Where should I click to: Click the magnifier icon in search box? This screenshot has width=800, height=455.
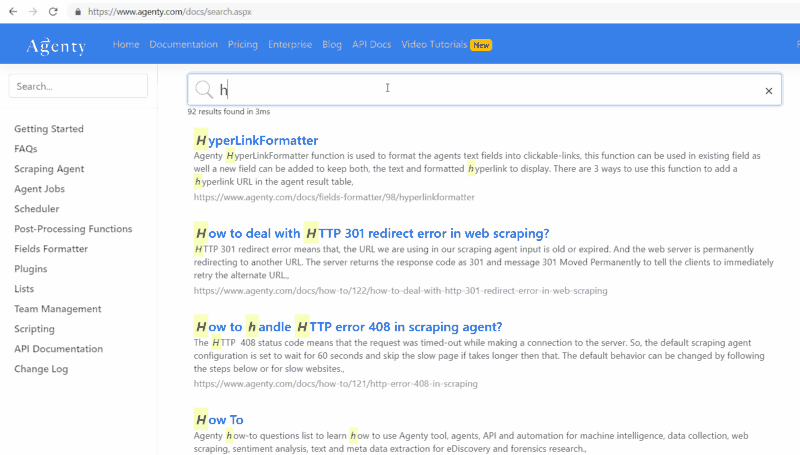click(x=204, y=90)
